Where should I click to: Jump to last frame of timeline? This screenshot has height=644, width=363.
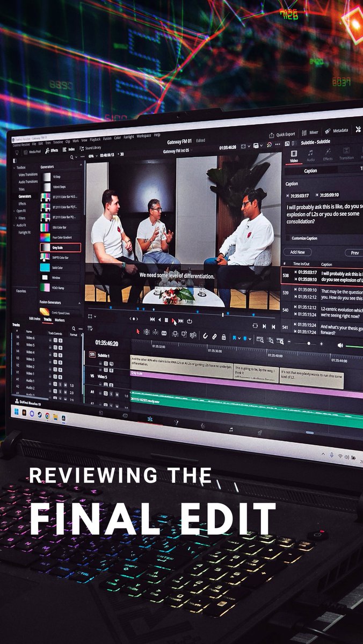[x=181, y=321]
